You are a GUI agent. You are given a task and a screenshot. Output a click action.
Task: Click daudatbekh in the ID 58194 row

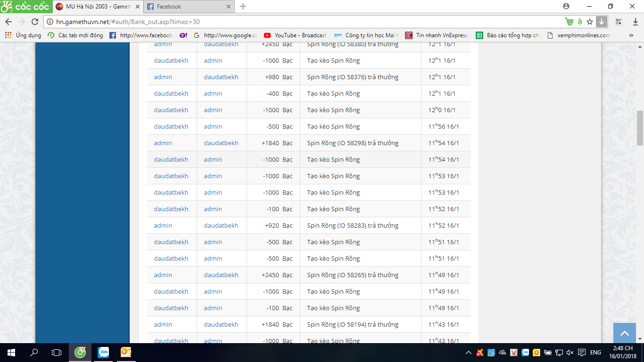click(221, 324)
